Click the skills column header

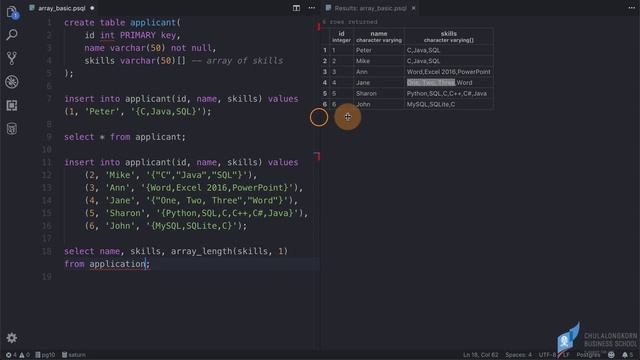449,36
